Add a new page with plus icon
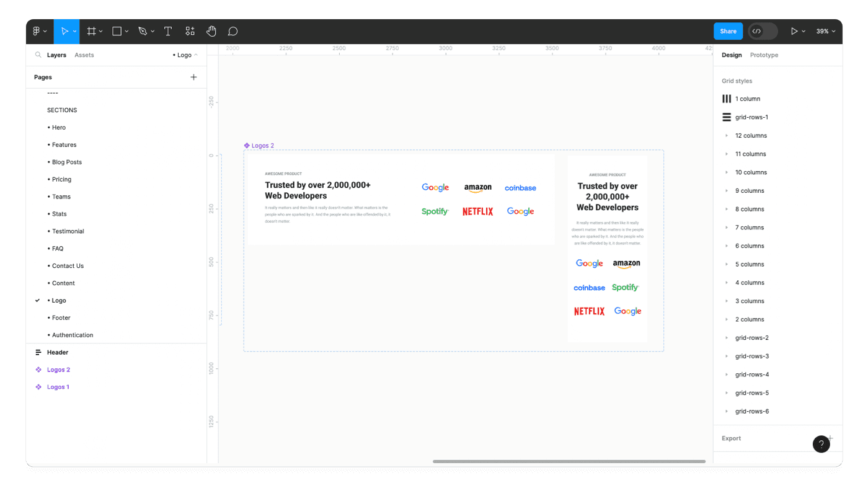The width and height of the screenshot is (868, 483). [193, 77]
